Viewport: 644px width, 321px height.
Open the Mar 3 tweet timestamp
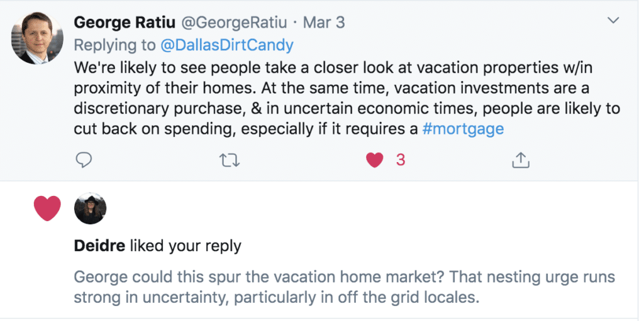324,23
